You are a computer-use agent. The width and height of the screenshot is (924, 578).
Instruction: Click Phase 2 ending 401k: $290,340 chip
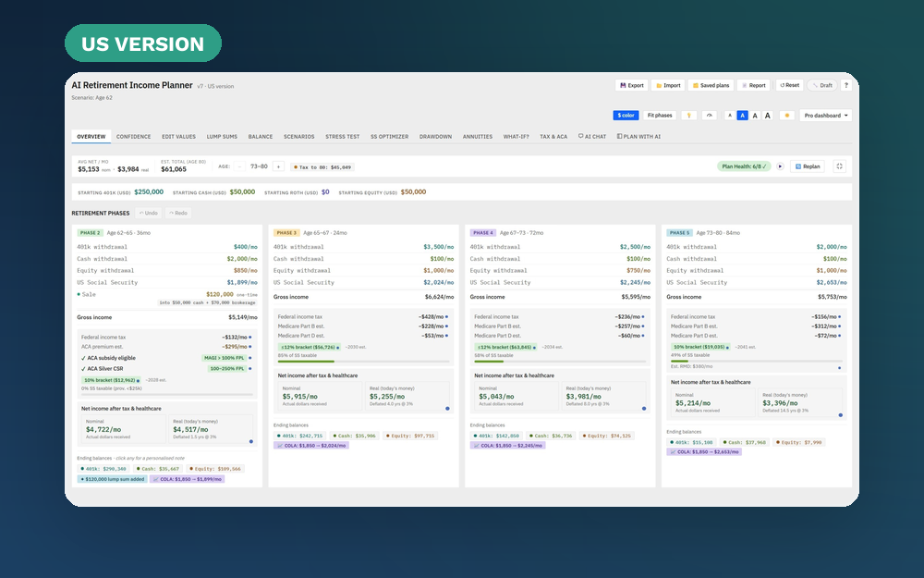coord(103,469)
